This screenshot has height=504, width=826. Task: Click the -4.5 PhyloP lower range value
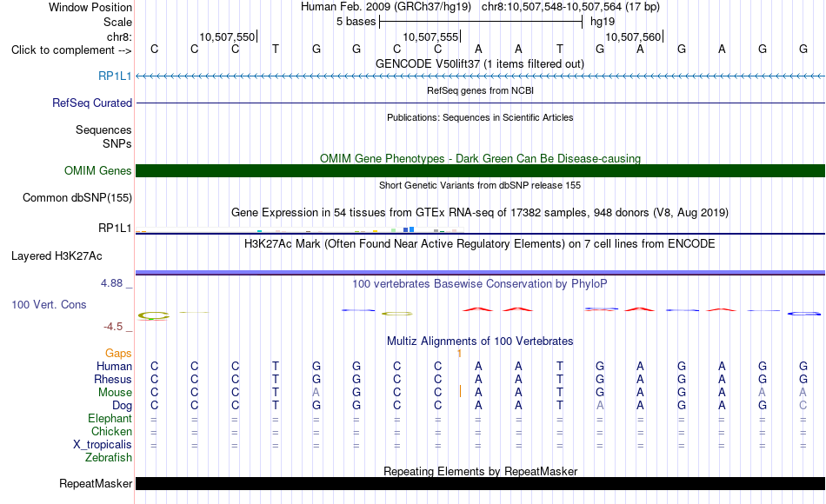click(x=113, y=327)
